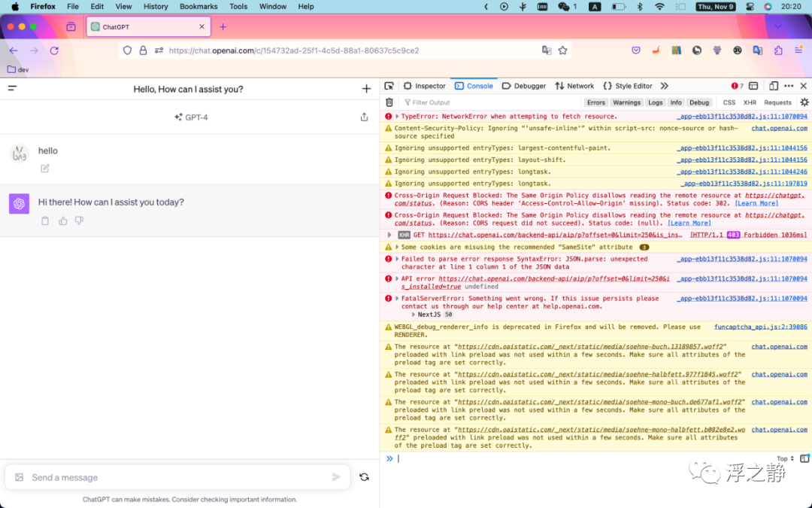Copy the ChatGPT response to clipboard
The height and width of the screenshot is (508, 812).
[x=45, y=221]
